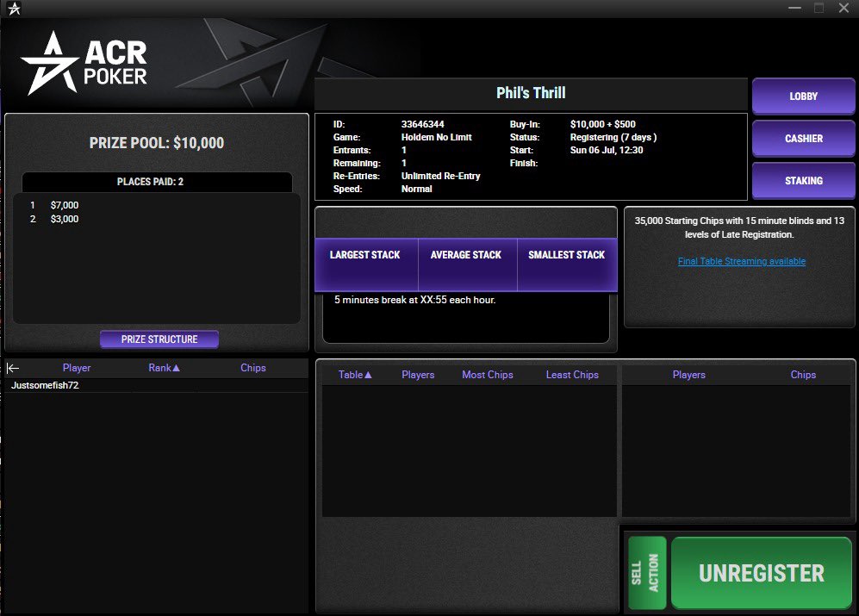Screen dimensions: 859x616
Task: Sort tables by Least Chips
Action: (572, 375)
